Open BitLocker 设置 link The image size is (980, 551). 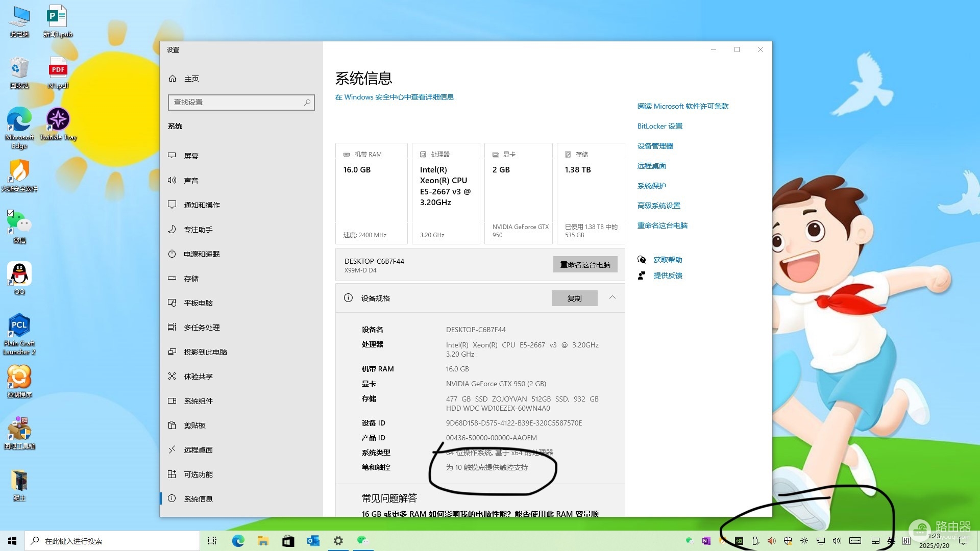coord(659,126)
